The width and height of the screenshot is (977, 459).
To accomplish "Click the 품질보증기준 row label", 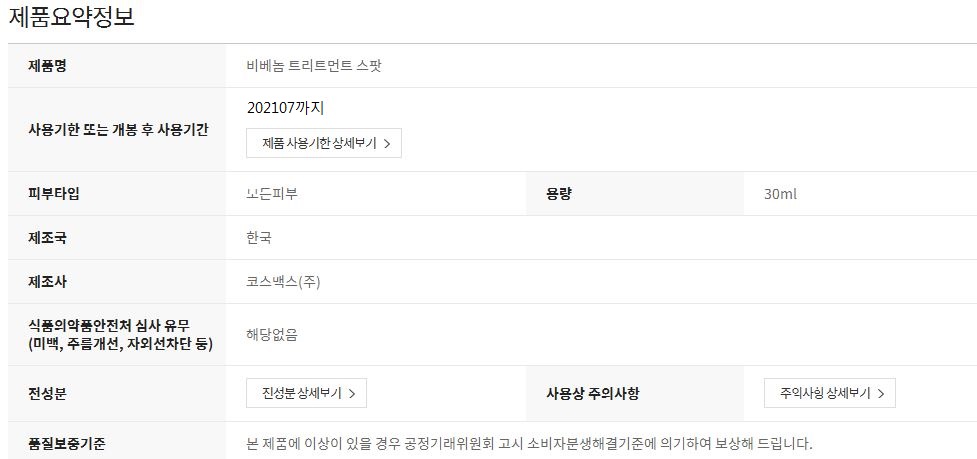I will point(67,442).
